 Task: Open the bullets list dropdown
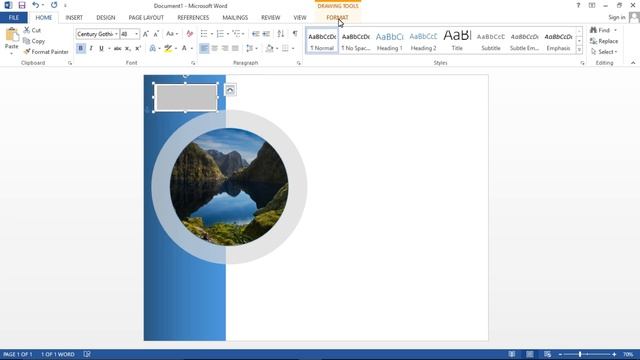212,34
